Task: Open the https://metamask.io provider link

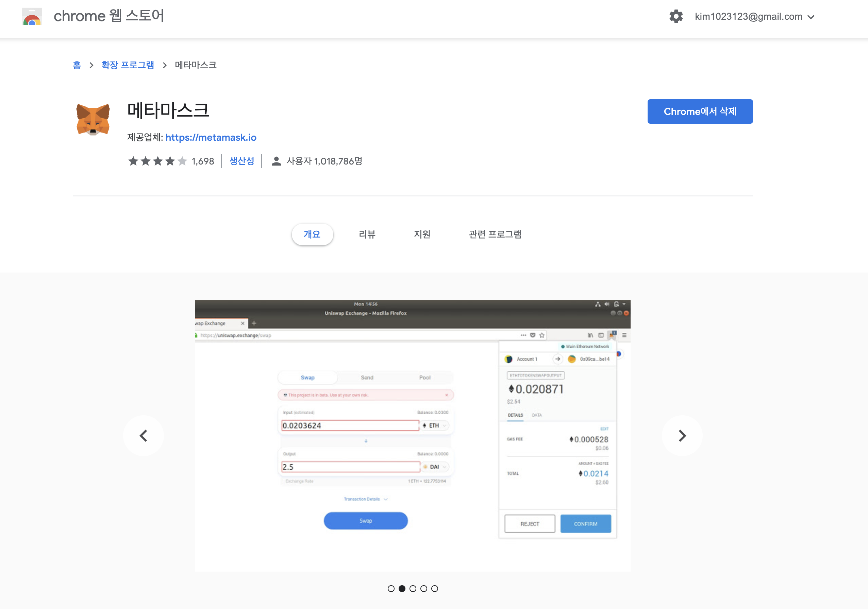Action: [x=211, y=138]
